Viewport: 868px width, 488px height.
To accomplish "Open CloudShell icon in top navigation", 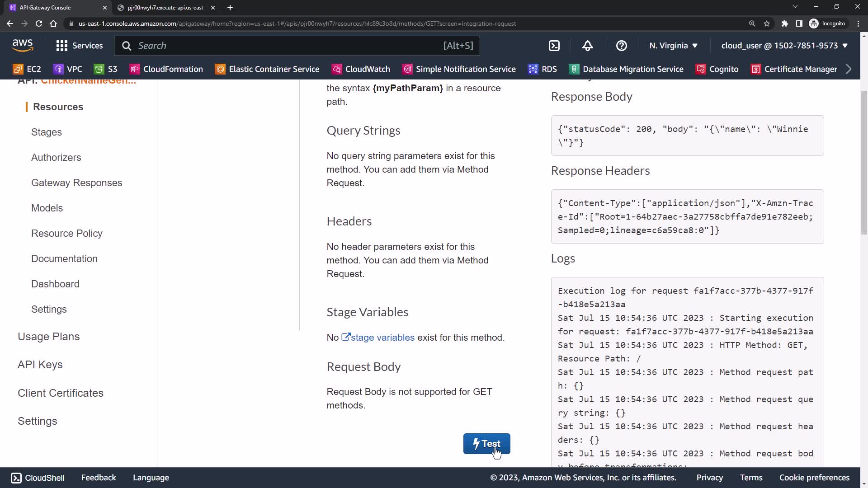I will tap(554, 46).
